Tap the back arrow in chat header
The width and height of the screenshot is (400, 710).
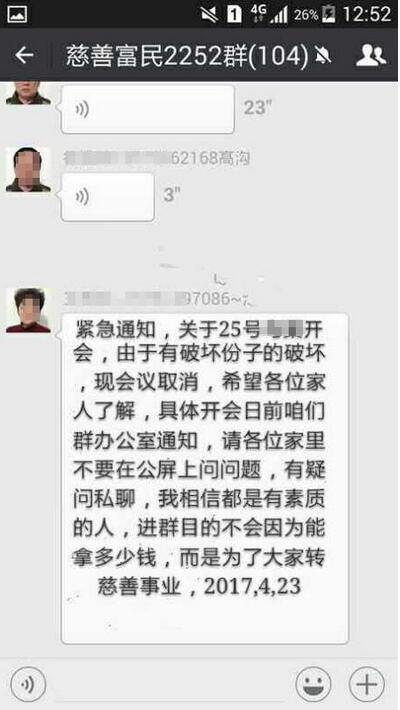tap(24, 55)
